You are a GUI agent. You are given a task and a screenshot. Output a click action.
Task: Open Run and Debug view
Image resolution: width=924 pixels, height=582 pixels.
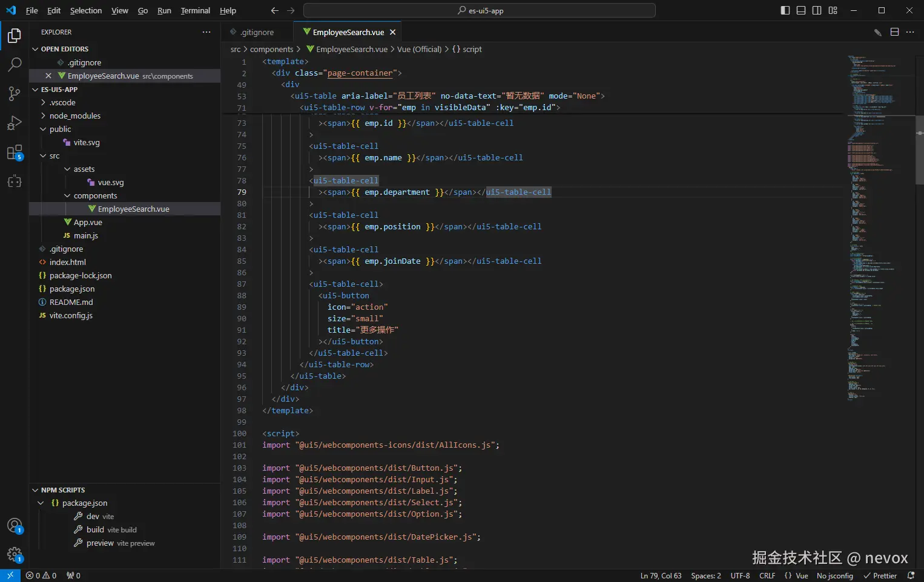pos(15,123)
